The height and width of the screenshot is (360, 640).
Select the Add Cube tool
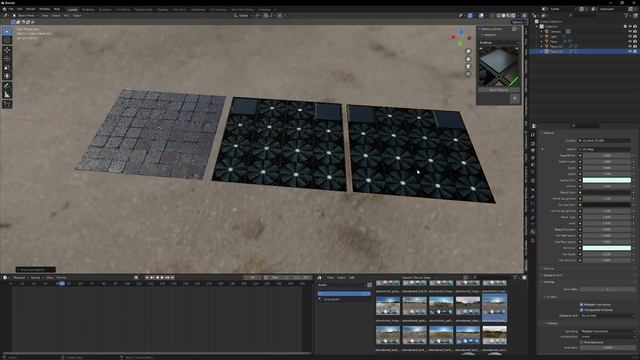[7, 104]
